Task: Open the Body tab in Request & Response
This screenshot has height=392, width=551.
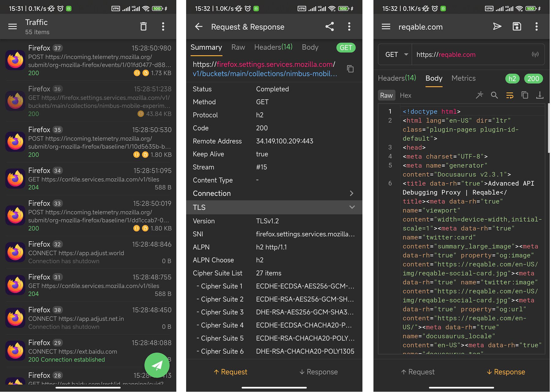Action: 310,47
